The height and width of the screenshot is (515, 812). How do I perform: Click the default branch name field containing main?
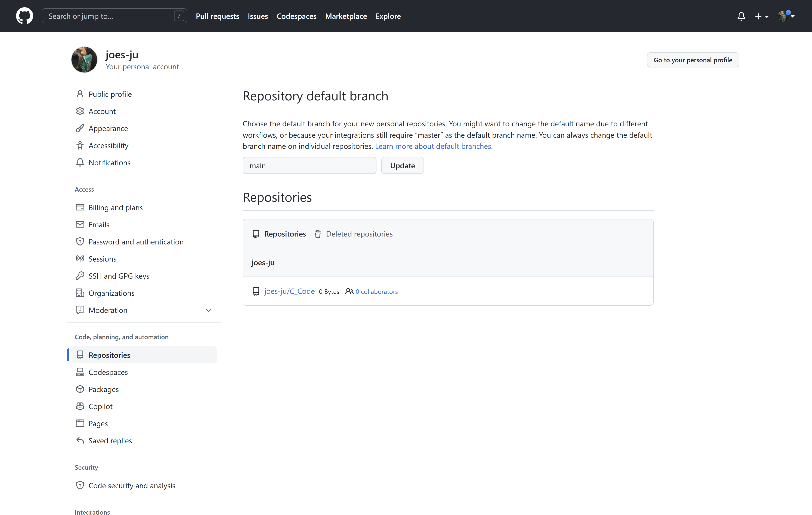pos(309,166)
